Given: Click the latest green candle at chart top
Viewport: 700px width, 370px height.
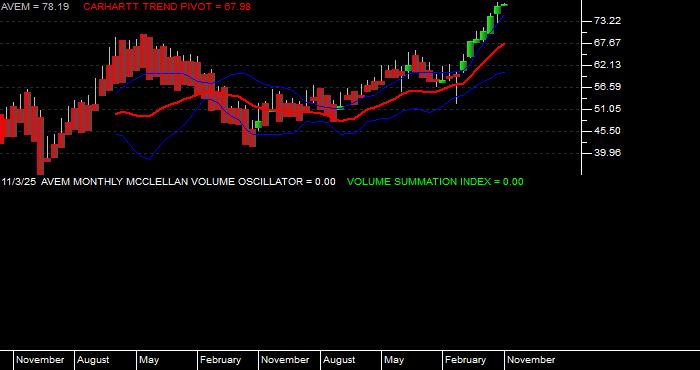Looking at the screenshot, I should pos(504,5).
